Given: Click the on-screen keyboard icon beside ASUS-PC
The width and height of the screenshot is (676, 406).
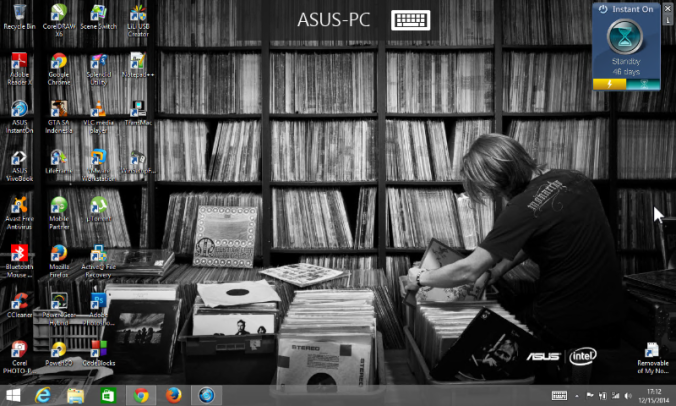Looking at the screenshot, I should click(x=410, y=20).
